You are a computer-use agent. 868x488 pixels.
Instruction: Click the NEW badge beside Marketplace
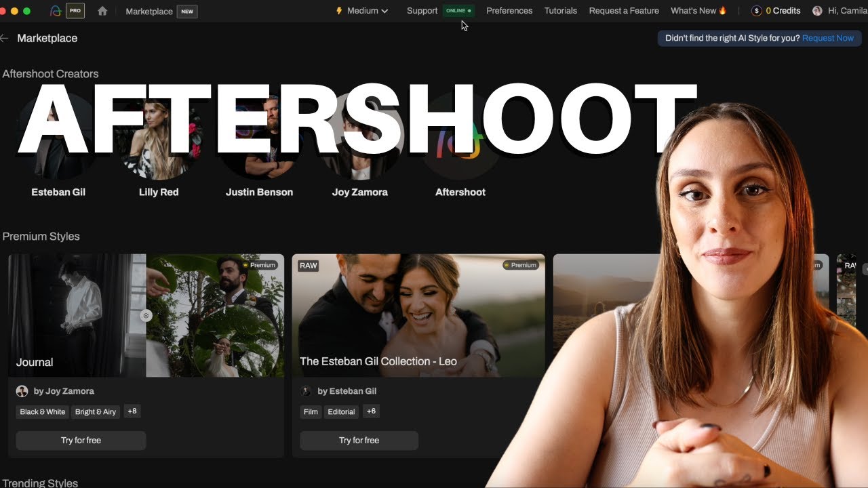tap(187, 11)
